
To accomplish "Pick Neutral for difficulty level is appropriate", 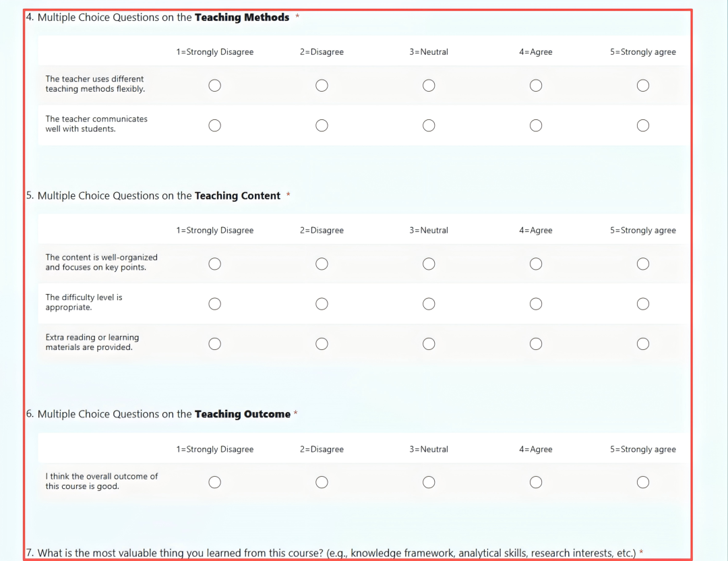I will click(x=429, y=304).
